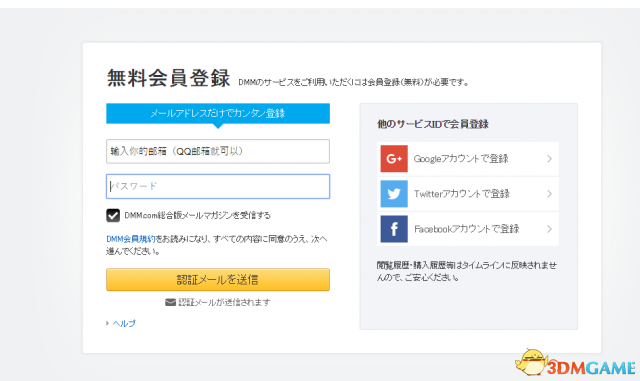This screenshot has width=640, height=381.
Task: Register with Facebookアカウントで登録
Action: [x=468, y=229]
